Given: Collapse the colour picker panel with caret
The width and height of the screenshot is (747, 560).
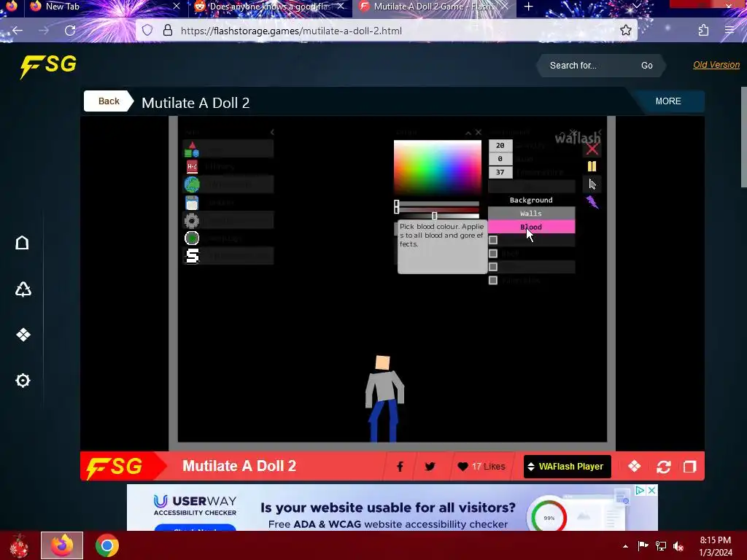Looking at the screenshot, I should pyautogui.click(x=468, y=133).
